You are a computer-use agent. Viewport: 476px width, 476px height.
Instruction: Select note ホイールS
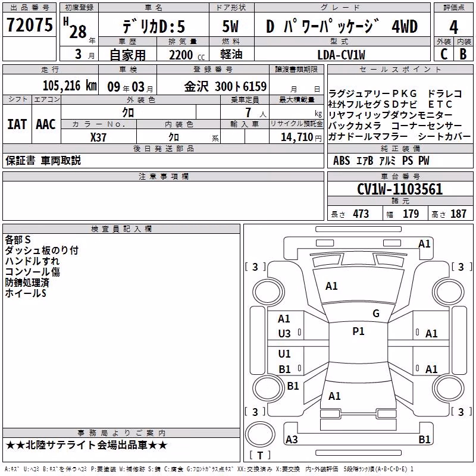[26, 293]
